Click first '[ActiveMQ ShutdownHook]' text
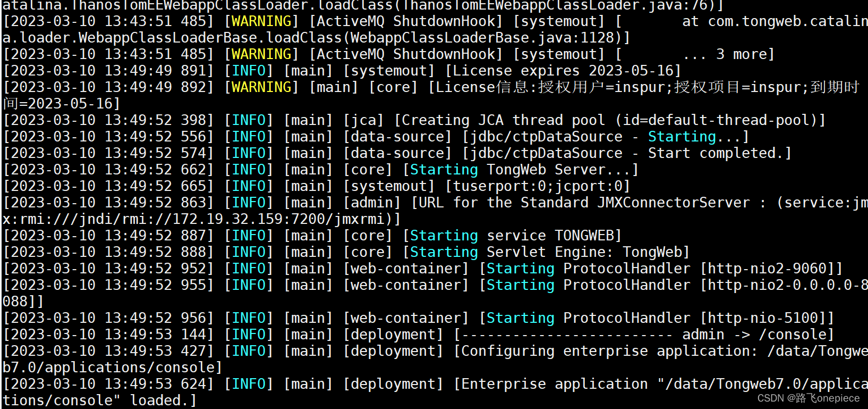The width and height of the screenshot is (868, 409). pos(405,21)
